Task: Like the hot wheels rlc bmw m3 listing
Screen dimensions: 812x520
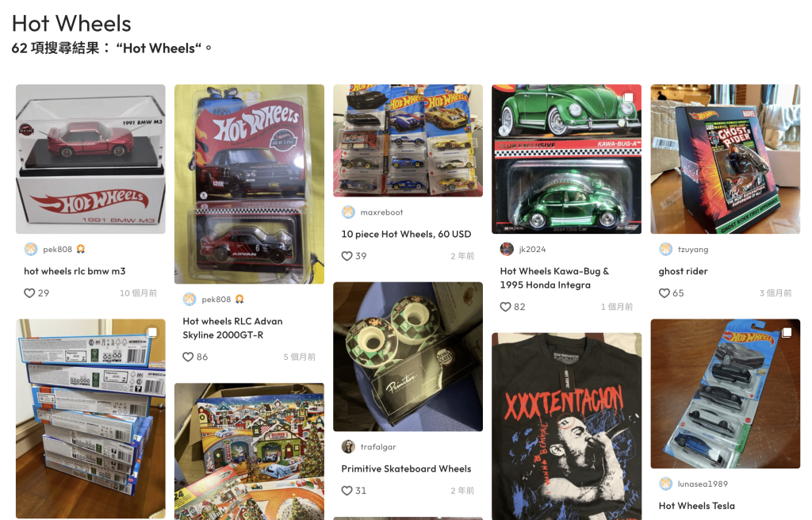Action: [29, 293]
